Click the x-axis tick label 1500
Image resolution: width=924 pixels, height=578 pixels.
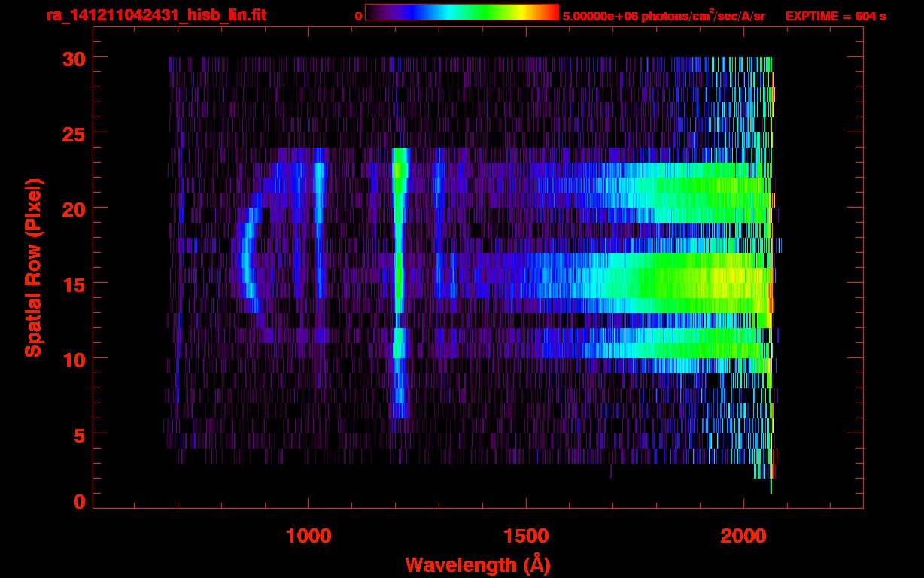point(526,535)
